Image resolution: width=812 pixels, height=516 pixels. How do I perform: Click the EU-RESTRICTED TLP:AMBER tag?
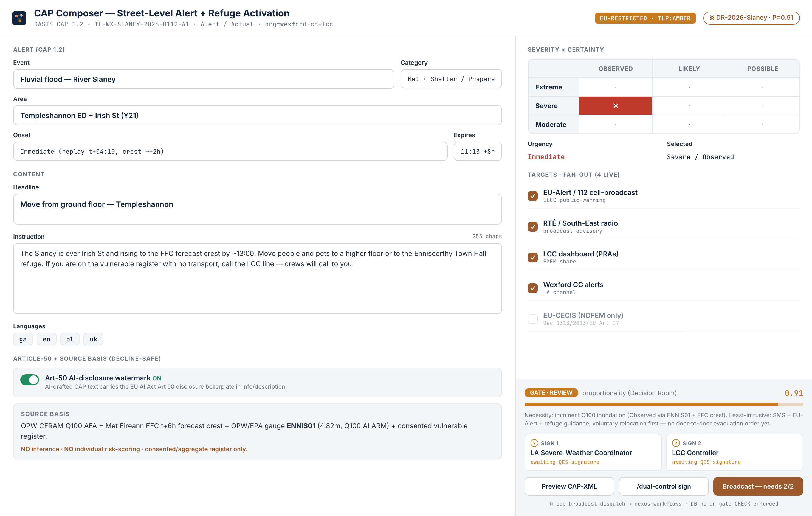(x=645, y=18)
